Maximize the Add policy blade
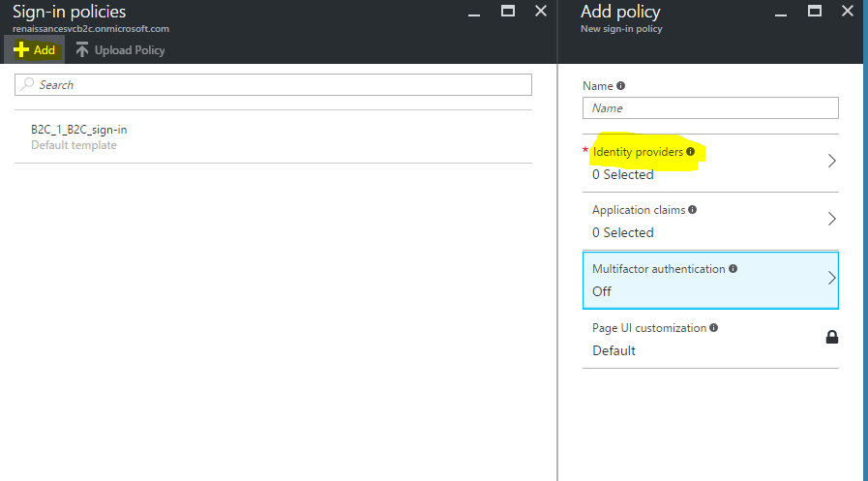The height and width of the screenshot is (481, 868). (815, 11)
